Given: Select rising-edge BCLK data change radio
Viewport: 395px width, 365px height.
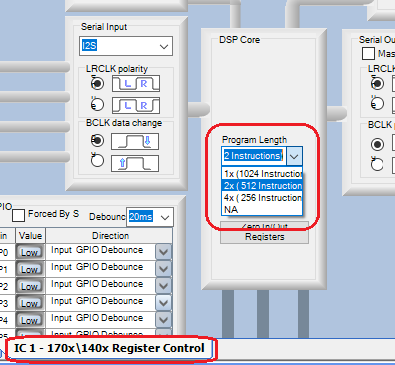Looking at the screenshot, I should [x=97, y=161].
